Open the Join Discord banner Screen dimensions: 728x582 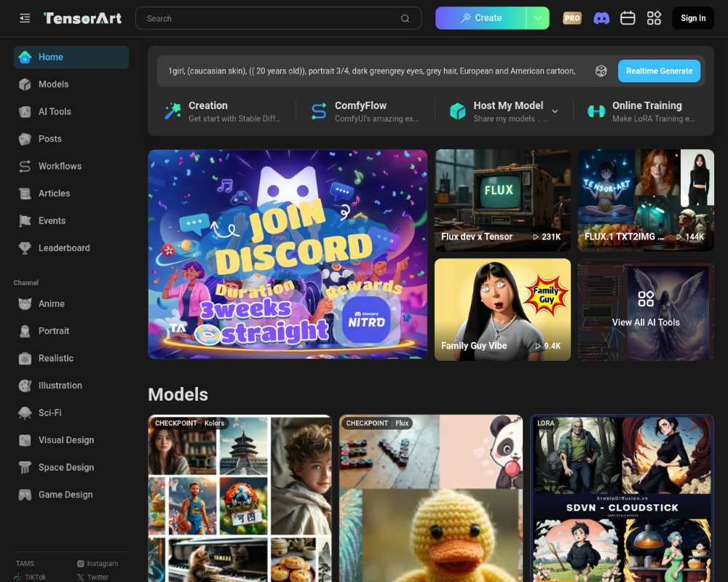click(288, 254)
